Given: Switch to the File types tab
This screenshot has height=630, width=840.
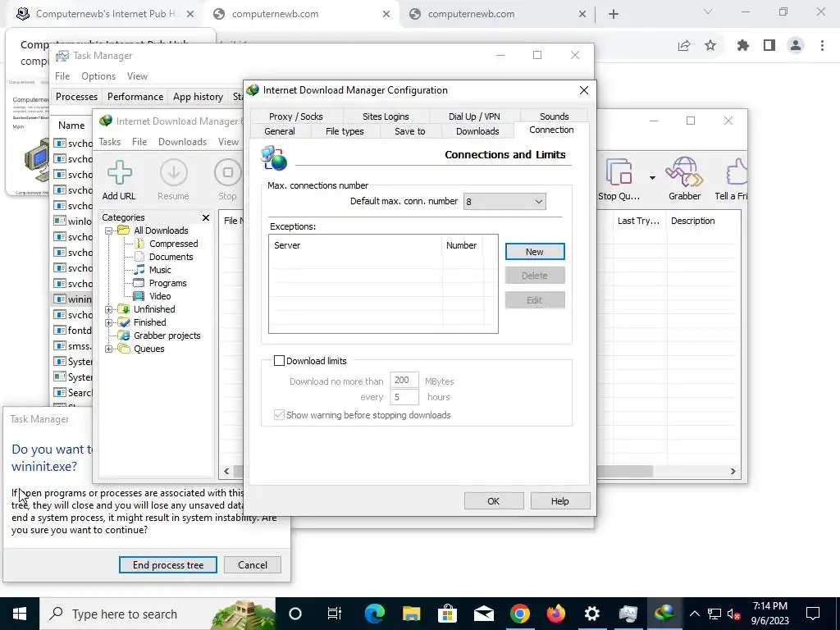Looking at the screenshot, I should [x=345, y=131].
